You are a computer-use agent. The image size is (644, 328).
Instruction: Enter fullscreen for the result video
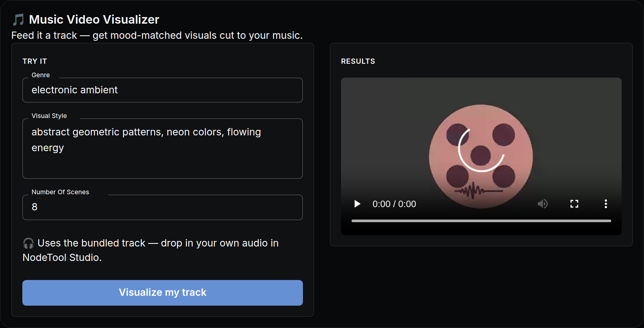click(574, 204)
